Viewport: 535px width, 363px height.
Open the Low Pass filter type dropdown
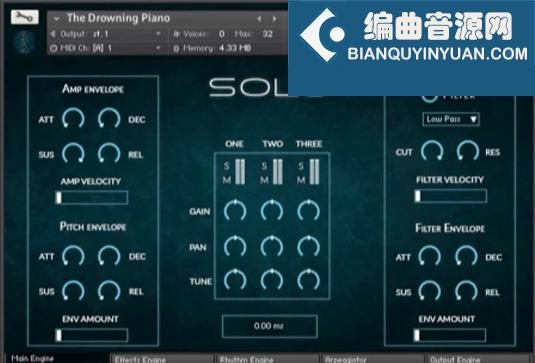click(451, 119)
